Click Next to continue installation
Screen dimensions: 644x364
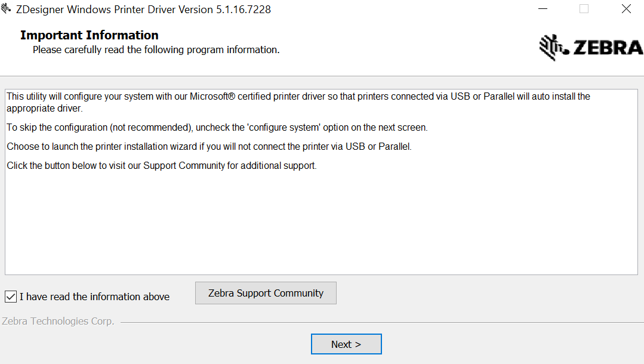[346, 344]
